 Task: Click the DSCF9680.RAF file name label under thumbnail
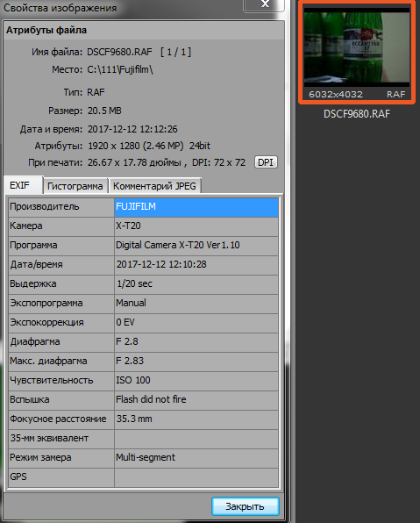pyautogui.click(x=357, y=114)
